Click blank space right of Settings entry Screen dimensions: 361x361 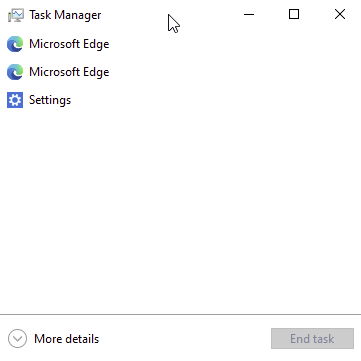(217, 100)
